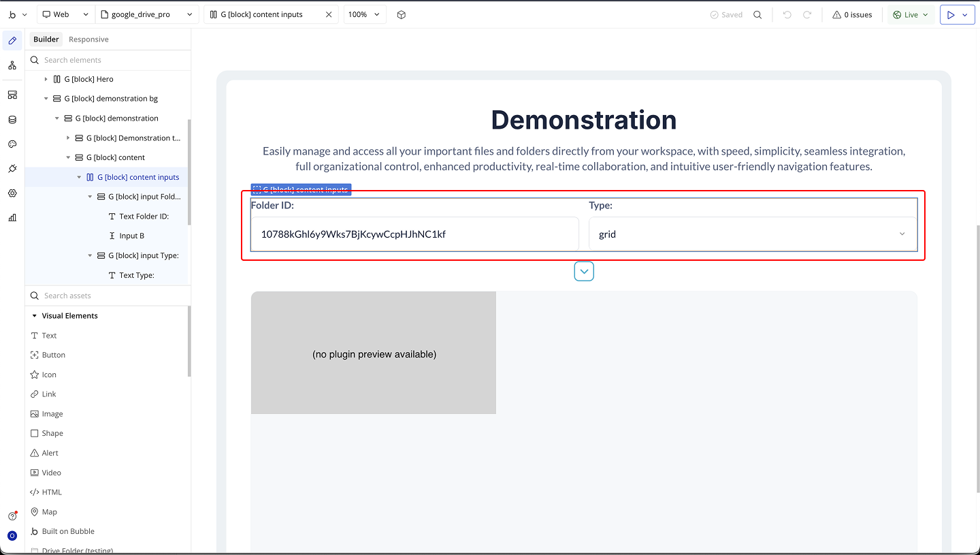Viewport: 980px width, 555px height.
Task: Collapse the G [block] content node
Action: tap(68, 157)
